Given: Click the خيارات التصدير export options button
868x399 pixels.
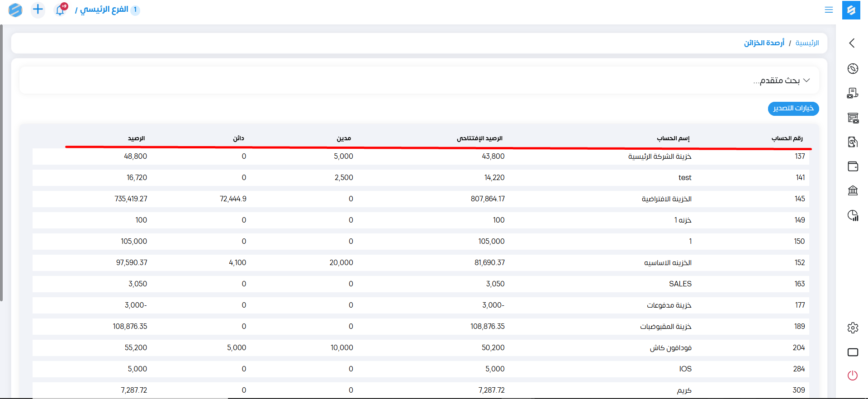Looking at the screenshot, I should click(793, 109).
